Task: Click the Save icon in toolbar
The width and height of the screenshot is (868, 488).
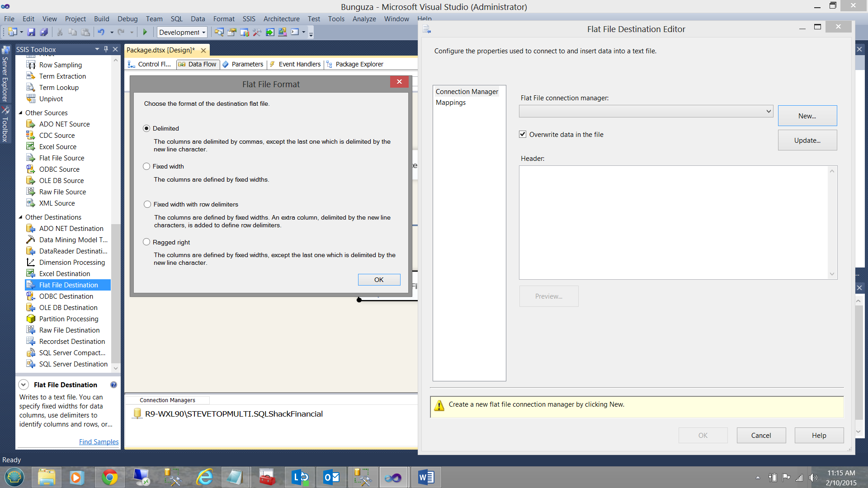Action: pos(31,32)
